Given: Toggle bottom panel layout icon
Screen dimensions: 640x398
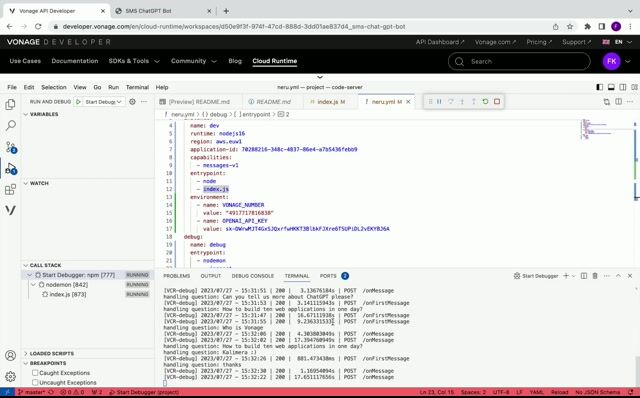Looking at the screenshot, I should tap(611, 87).
